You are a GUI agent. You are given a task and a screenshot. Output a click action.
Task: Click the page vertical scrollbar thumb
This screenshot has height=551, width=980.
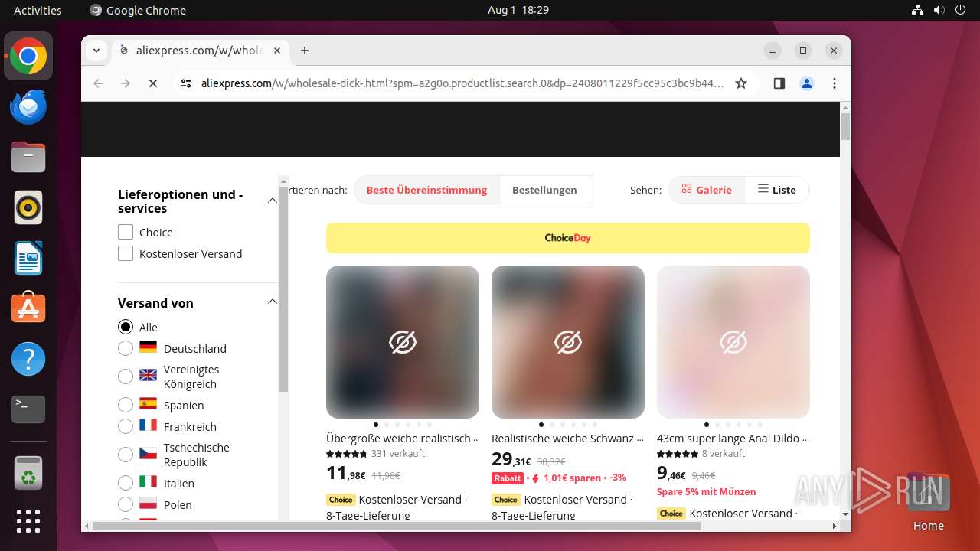[845, 126]
